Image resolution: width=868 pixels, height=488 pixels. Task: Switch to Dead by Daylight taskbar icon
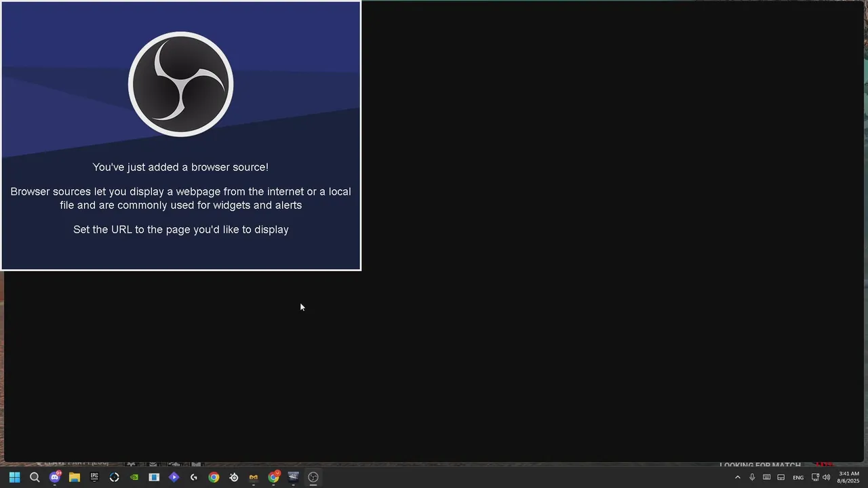point(294,477)
